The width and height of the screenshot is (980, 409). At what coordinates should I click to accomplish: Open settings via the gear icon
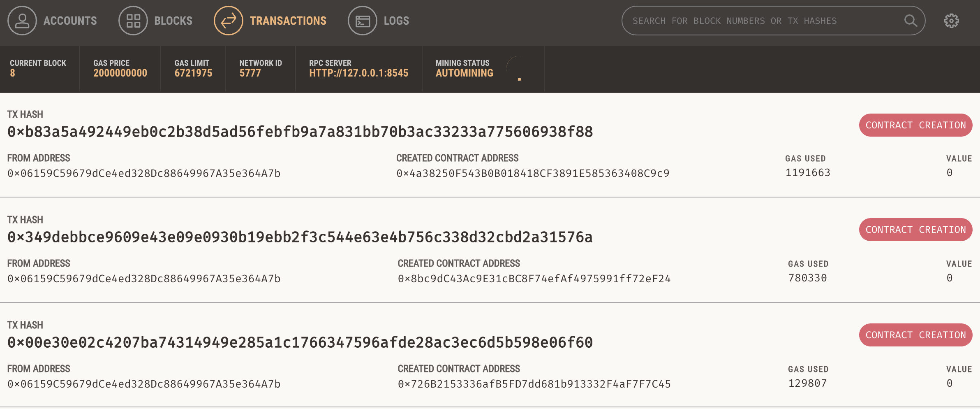(951, 21)
